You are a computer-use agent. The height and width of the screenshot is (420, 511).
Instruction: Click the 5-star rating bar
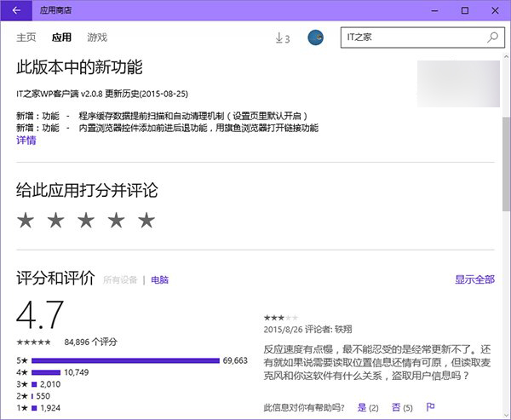[x=125, y=360]
